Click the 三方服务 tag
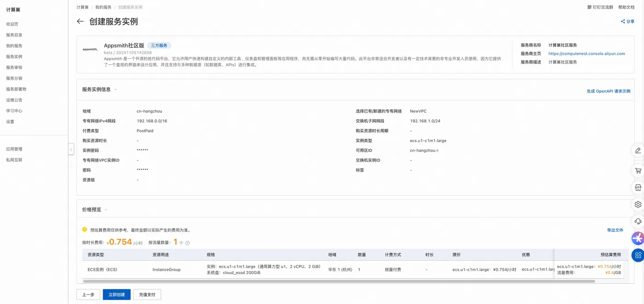 [159, 46]
